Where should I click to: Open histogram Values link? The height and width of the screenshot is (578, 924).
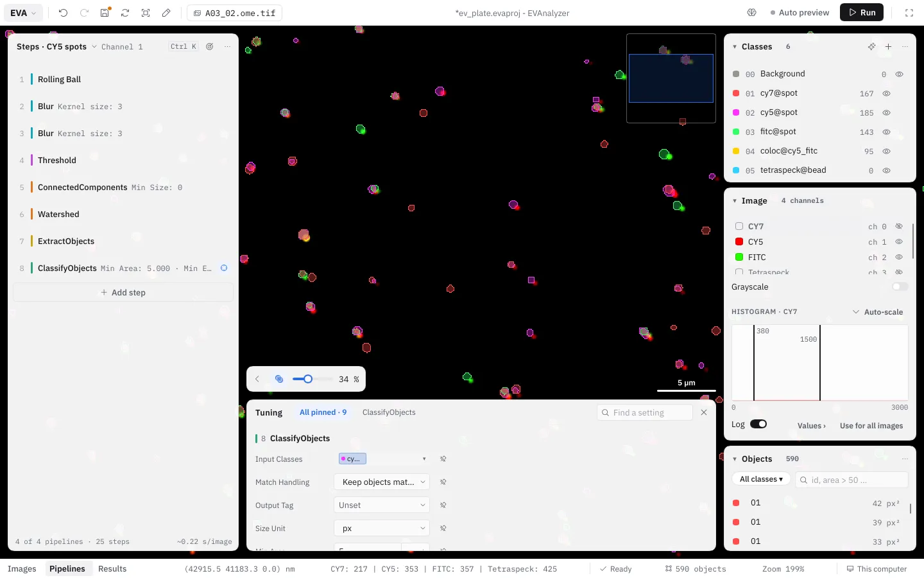tap(811, 425)
